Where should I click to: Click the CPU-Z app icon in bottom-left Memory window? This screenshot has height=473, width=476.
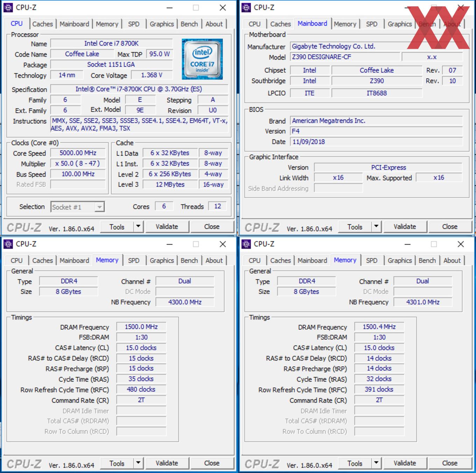(x=8, y=244)
